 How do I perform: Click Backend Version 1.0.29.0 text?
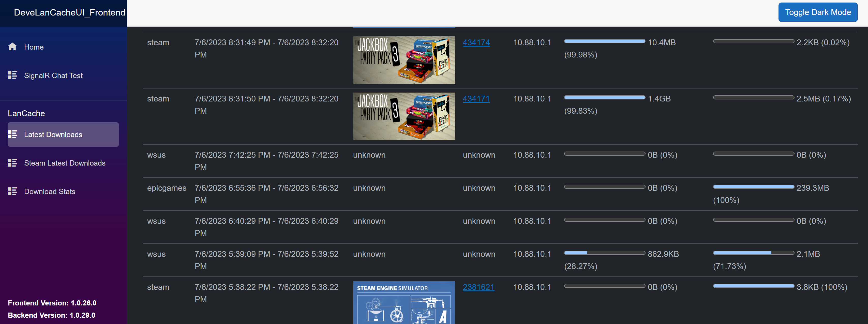52,315
